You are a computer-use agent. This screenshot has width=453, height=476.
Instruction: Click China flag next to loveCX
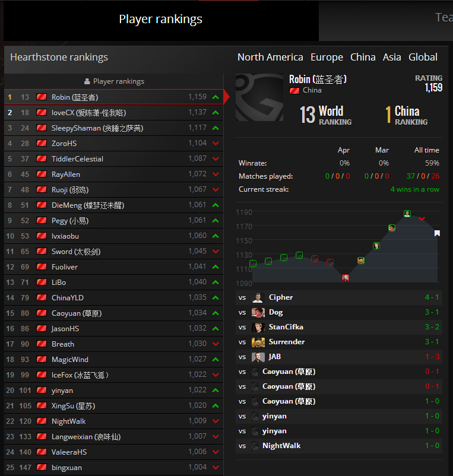point(42,112)
